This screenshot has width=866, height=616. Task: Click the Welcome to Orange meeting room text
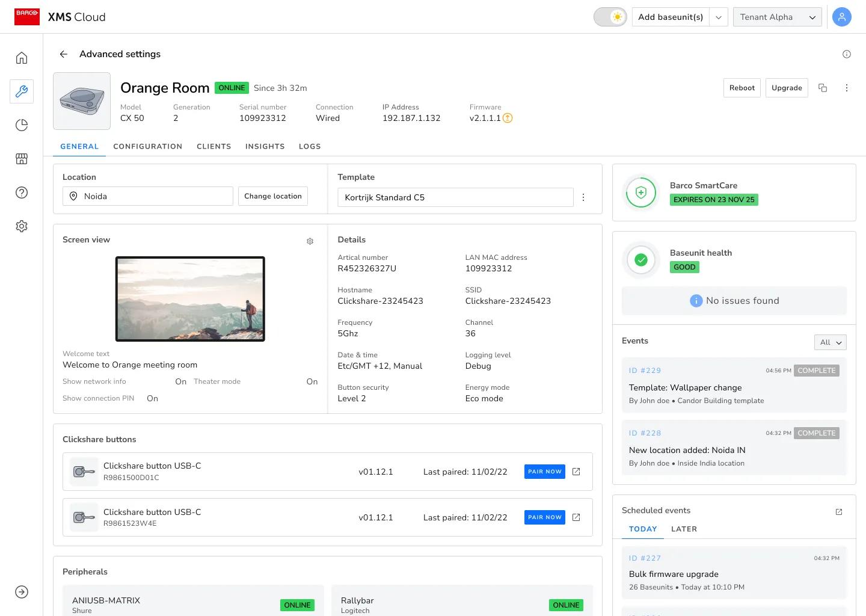coord(130,365)
